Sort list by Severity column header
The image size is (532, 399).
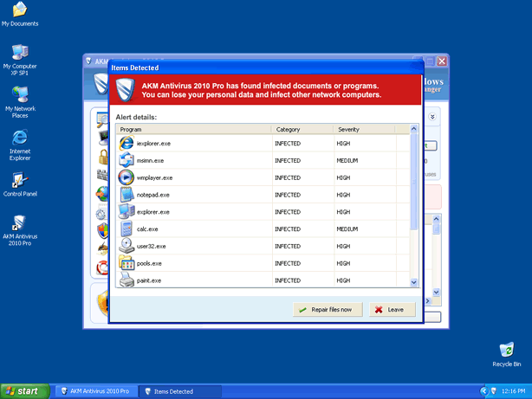pos(364,129)
